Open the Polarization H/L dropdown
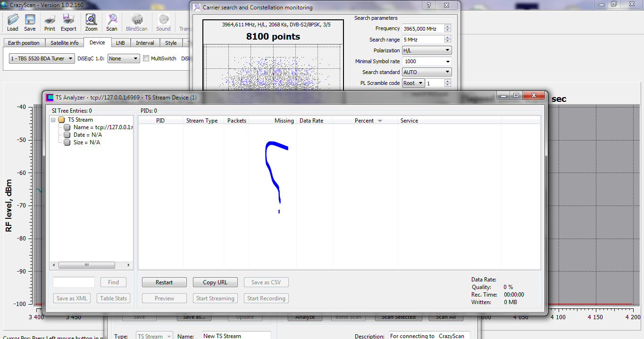Viewport: 644px width, 339px height. point(427,50)
